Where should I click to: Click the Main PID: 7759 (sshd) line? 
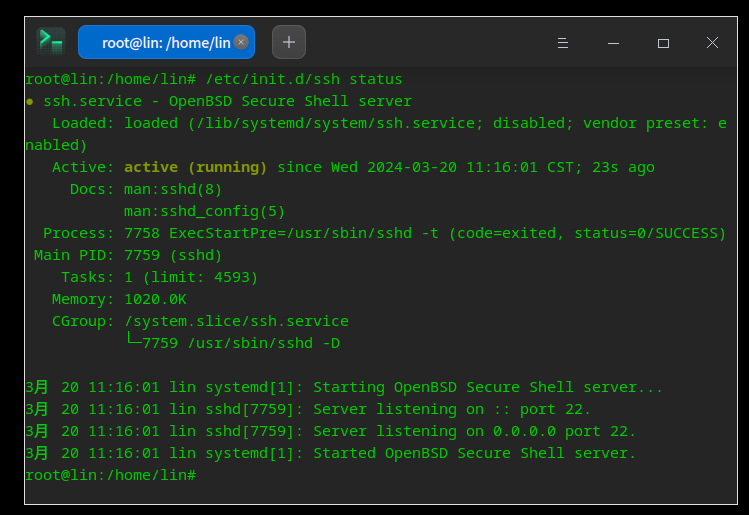(x=128, y=255)
